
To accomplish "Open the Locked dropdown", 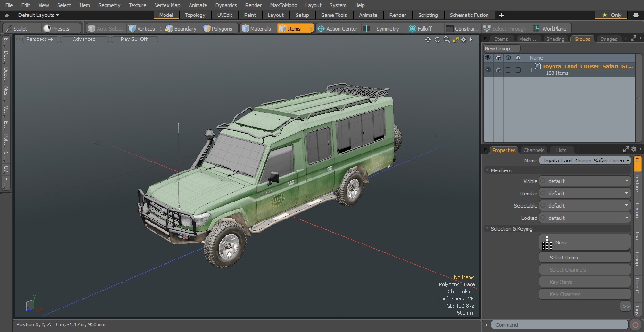I will (x=585, y=218).
